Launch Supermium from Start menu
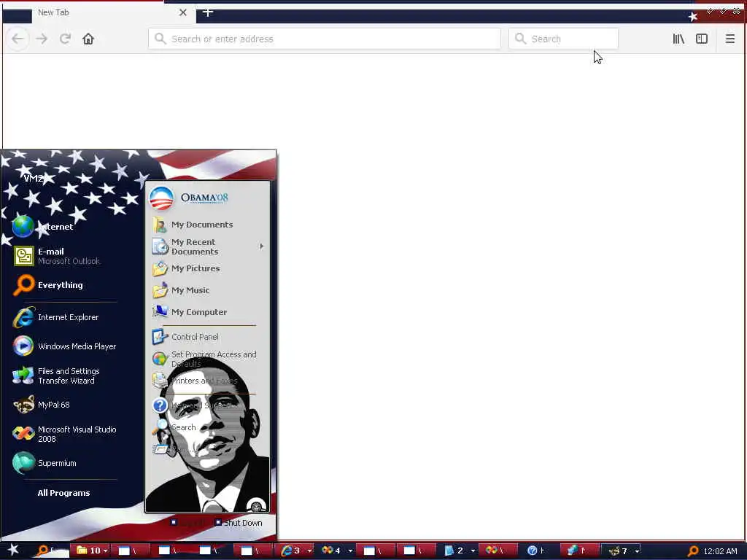The width and height of the screenshot is (747, 560). [45, 463]
